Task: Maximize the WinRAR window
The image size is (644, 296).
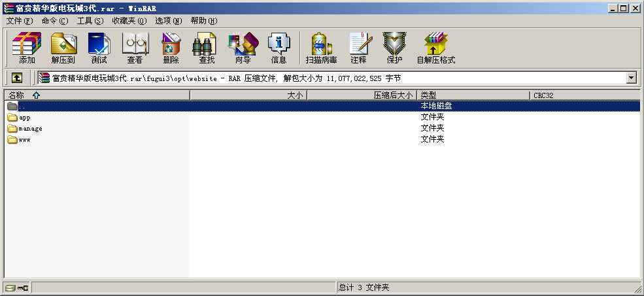Action: tap(624, 8)
